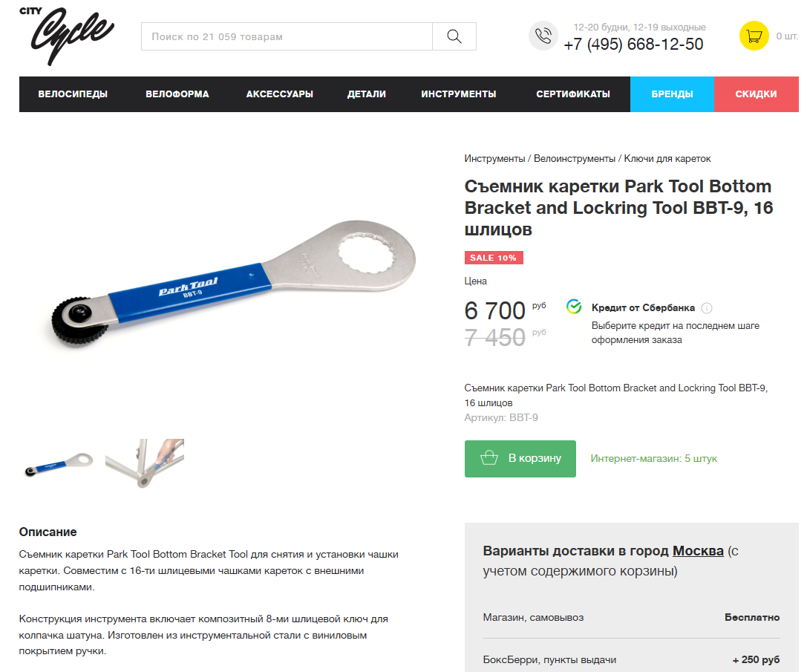Viewport: 807px width, 672px height.
Task: Click the Sberbank credit info icon
Action: (708, 308)
